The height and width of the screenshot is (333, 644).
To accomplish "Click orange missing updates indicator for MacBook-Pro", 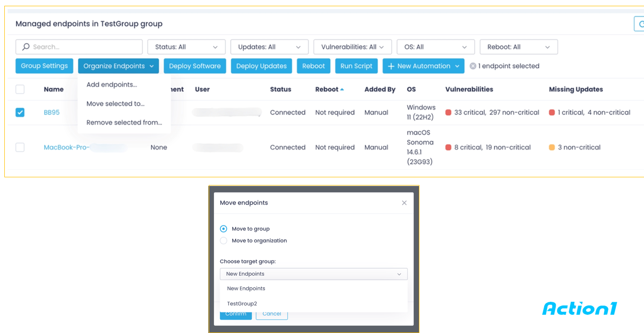I will [x=552, y=148].
